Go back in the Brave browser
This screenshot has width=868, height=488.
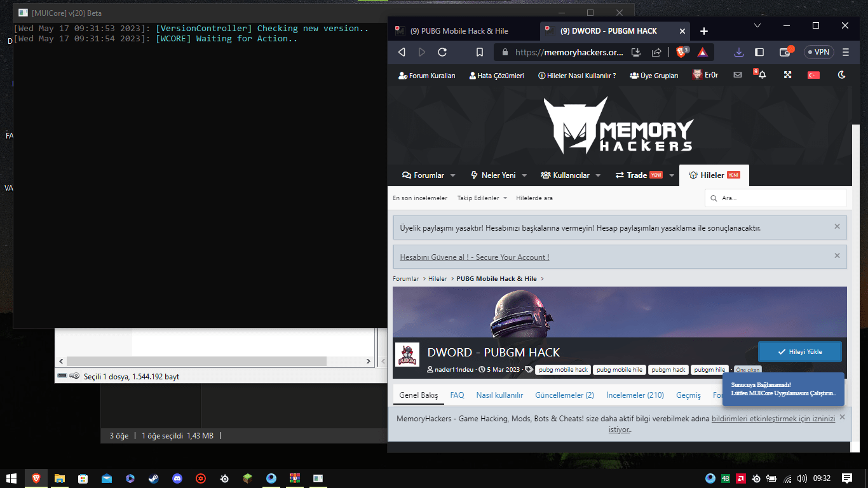pos(402,52)
